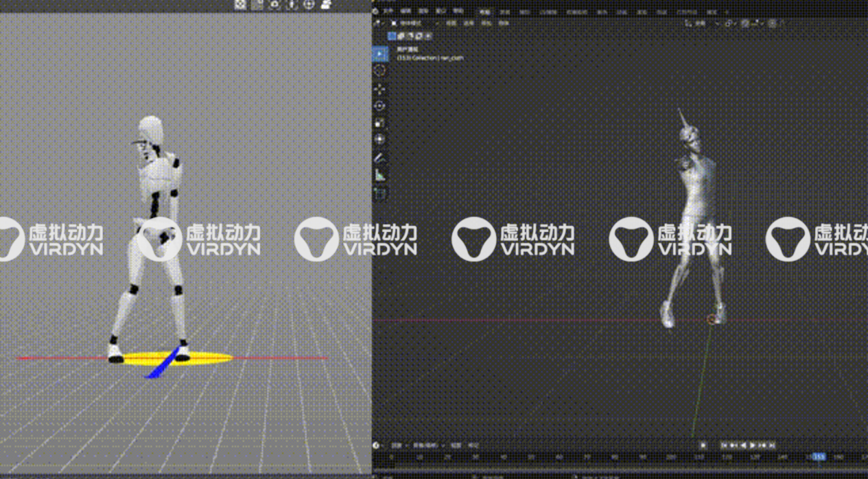
Task: Open the 添加 Add menu in viewport header
Action: point(486,23)
